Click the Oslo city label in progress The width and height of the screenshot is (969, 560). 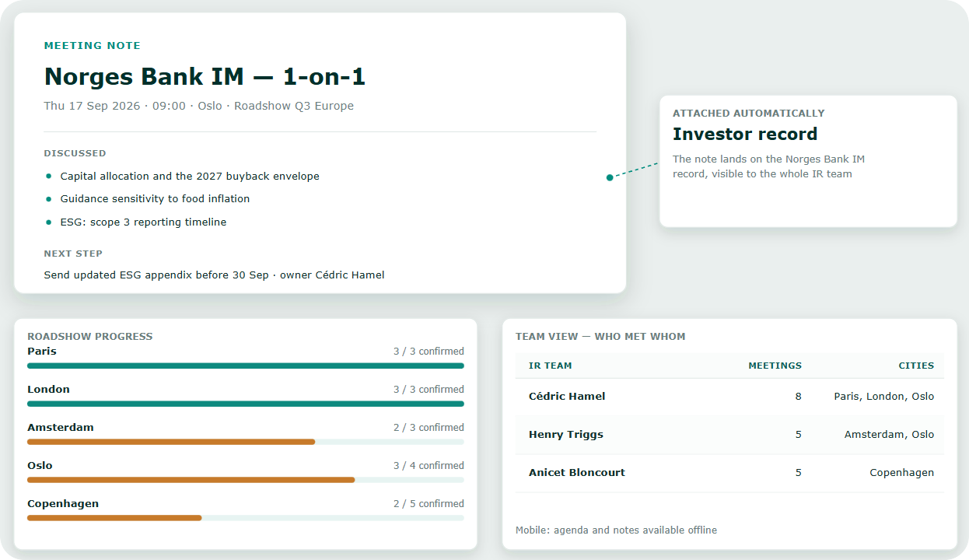click(x=40, y=466)
